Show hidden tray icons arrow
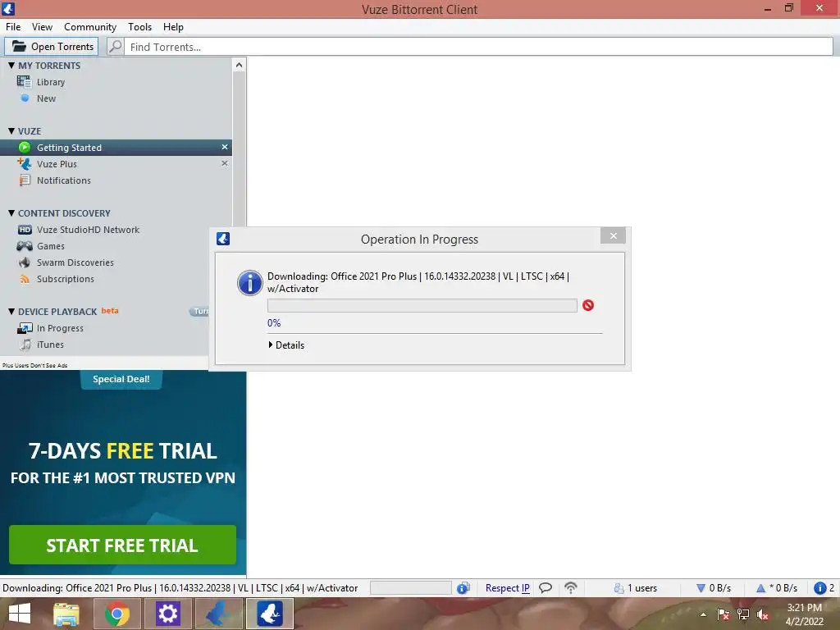Image resolution: width=840 pixels, height=630 pixels. tap(703, 614)
